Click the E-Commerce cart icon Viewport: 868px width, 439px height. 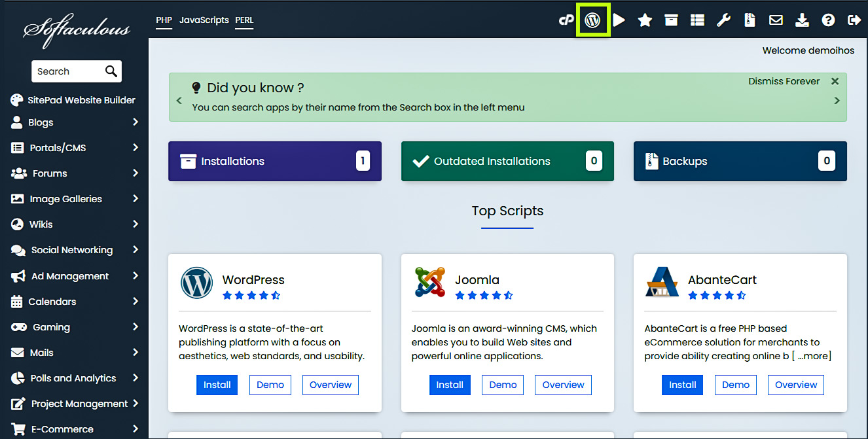pyautogui.click(x=18, y=429)
